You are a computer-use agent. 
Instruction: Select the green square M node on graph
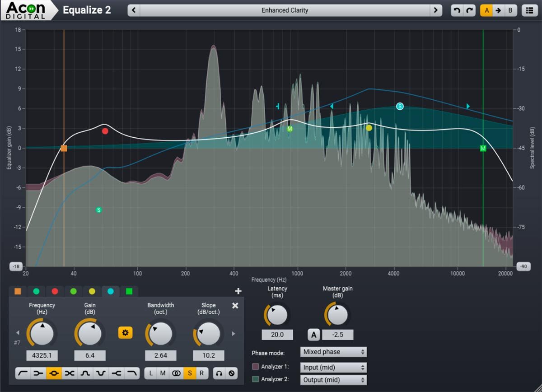coord(483,148)
